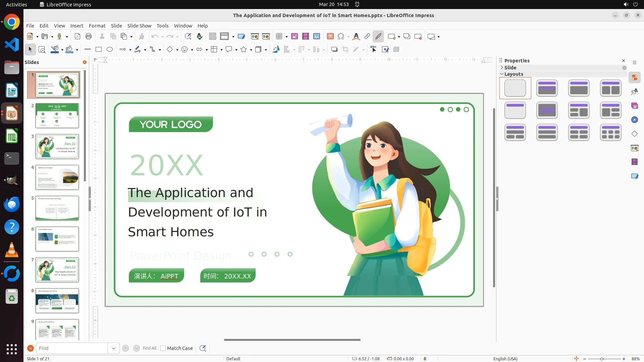Click the Insert Table toolbar icon

[279, 37]
